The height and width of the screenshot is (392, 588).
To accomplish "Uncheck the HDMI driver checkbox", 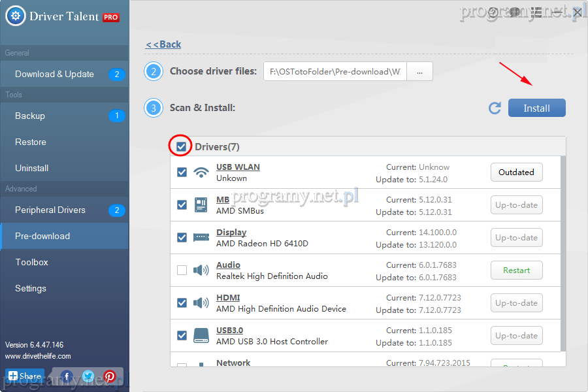I will tap(182, 303).
